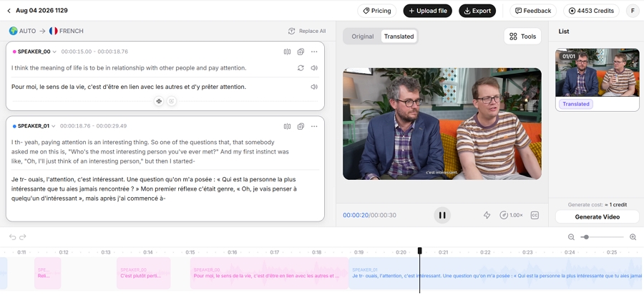The image size is (644, 296).
Task: Click the Translated status badge
Action: coord(576,104)
